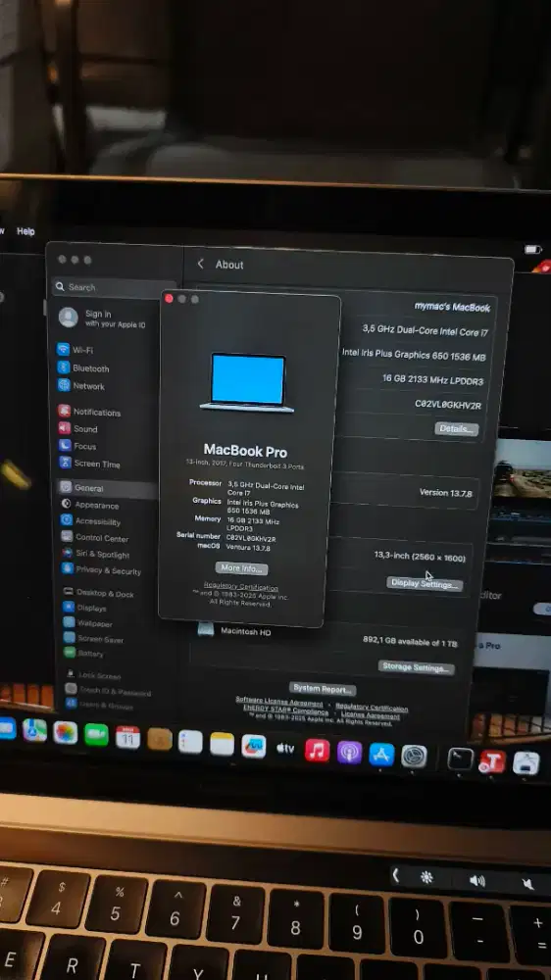
Task: Open Regulatory Certification link in MacBook Pro window
Action: tap(241, 587)
